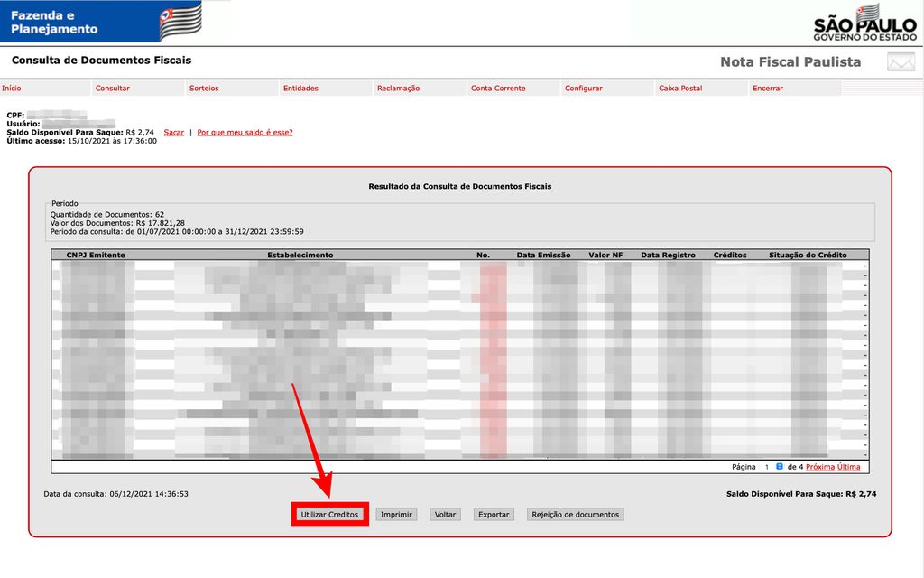
Task: Click the Imprimir button
Action: [x=396, y=514]
